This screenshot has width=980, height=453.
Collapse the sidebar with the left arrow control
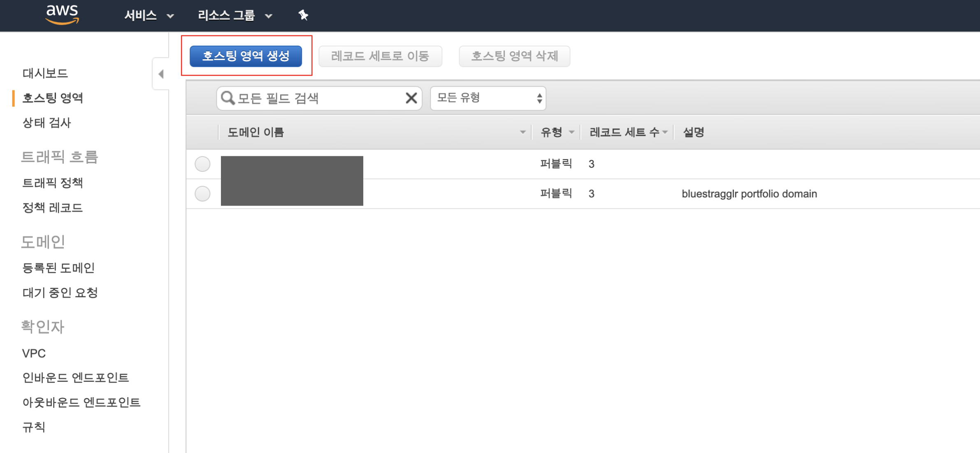click(x=161, y=74)
